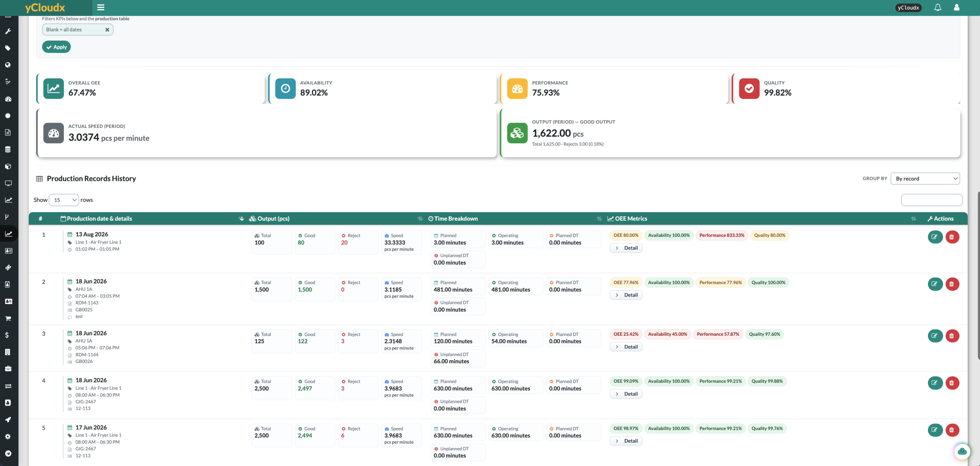
Task: Open the Group By record dropdown
Action: click(x=925, y=179)
